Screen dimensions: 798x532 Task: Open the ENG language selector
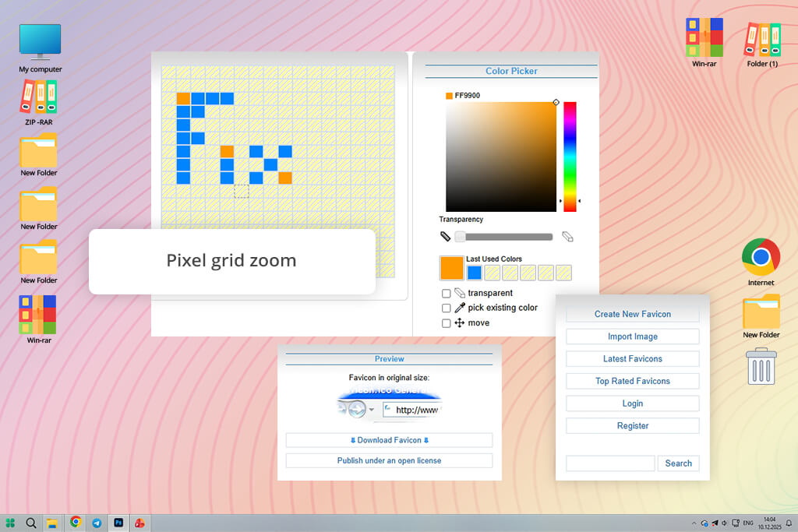point(748,523)
